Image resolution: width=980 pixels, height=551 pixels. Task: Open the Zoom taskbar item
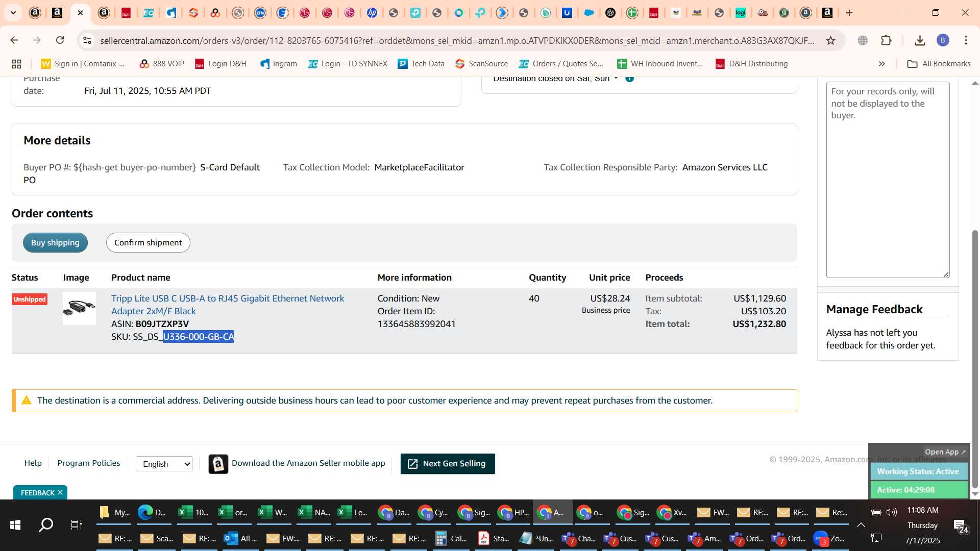tap(829, 538)
